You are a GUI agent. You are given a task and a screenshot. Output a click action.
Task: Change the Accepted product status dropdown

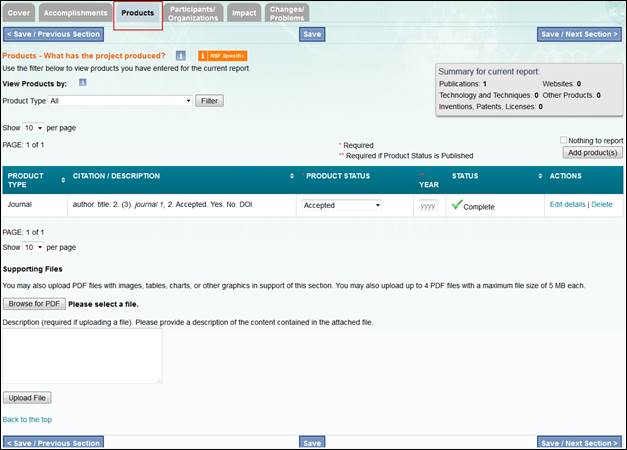point(340,205)
